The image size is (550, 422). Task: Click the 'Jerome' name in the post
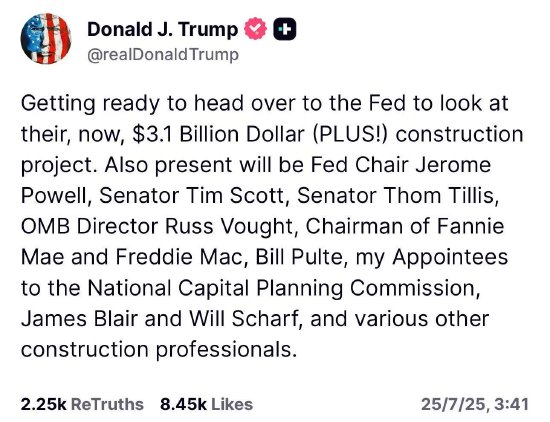pyautogui.click(x=453, y=165)
